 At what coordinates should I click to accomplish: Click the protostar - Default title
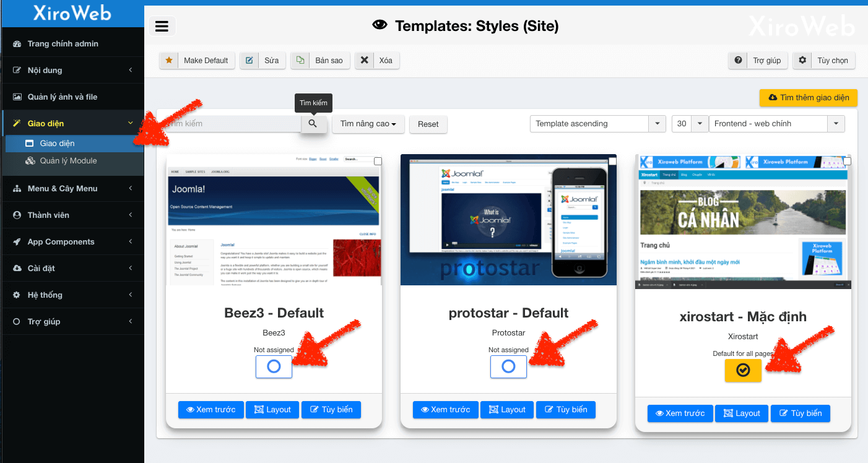pyautogui.click(x=508, y=313)
